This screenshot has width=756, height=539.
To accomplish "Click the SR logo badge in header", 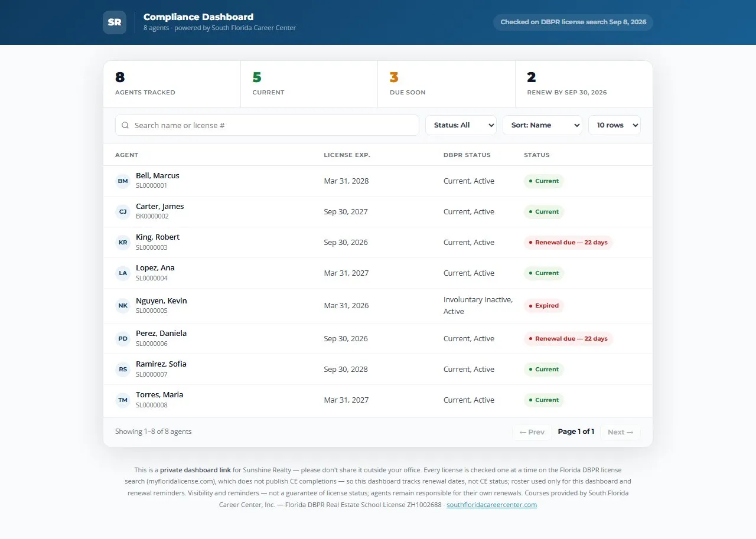I will [114, 22].
